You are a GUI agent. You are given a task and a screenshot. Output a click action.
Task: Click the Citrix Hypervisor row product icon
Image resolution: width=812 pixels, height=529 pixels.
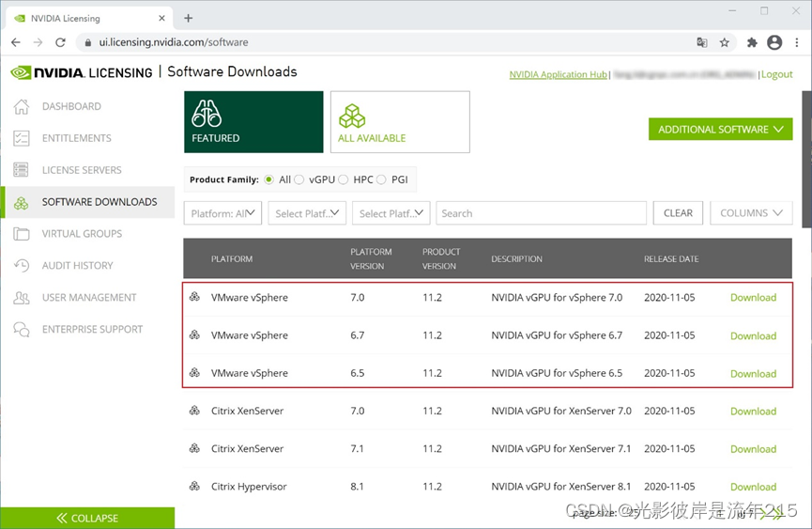194,486
